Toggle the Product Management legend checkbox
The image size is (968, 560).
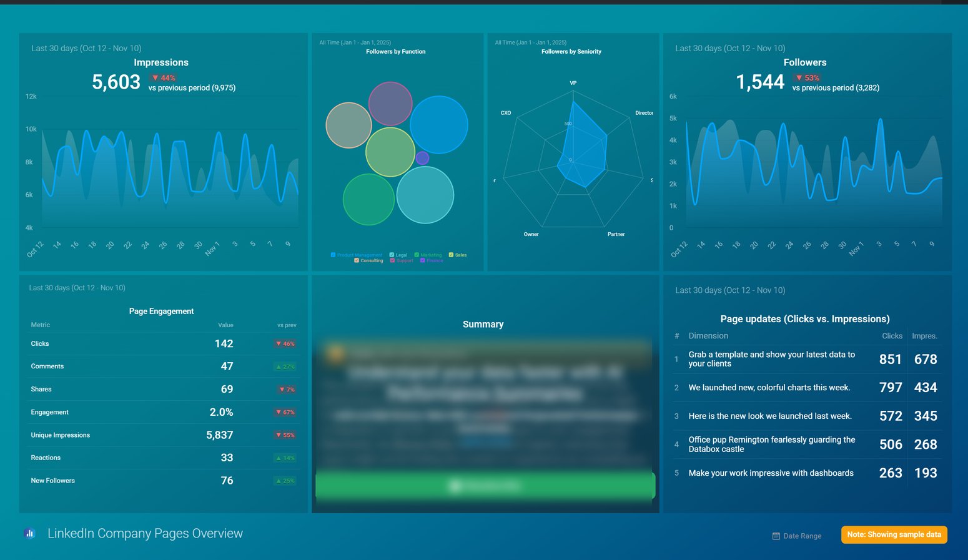[x=333, y=255]
